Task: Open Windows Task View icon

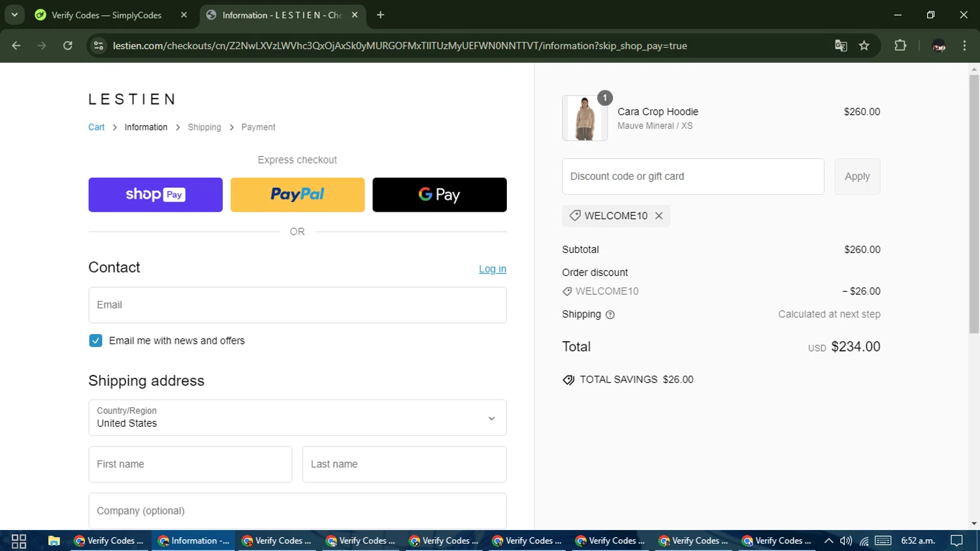Action: [x=19, y=541]
